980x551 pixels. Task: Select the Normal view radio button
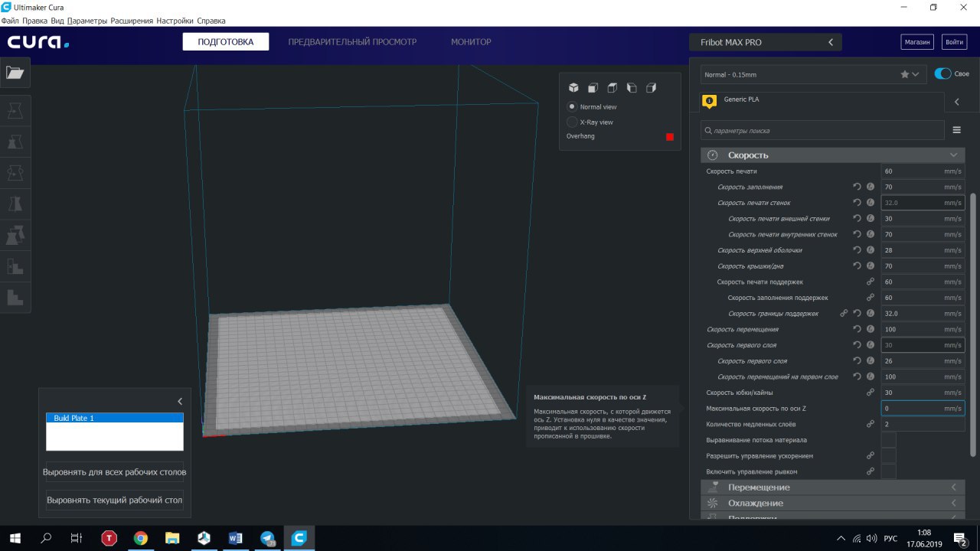point(572,106)
